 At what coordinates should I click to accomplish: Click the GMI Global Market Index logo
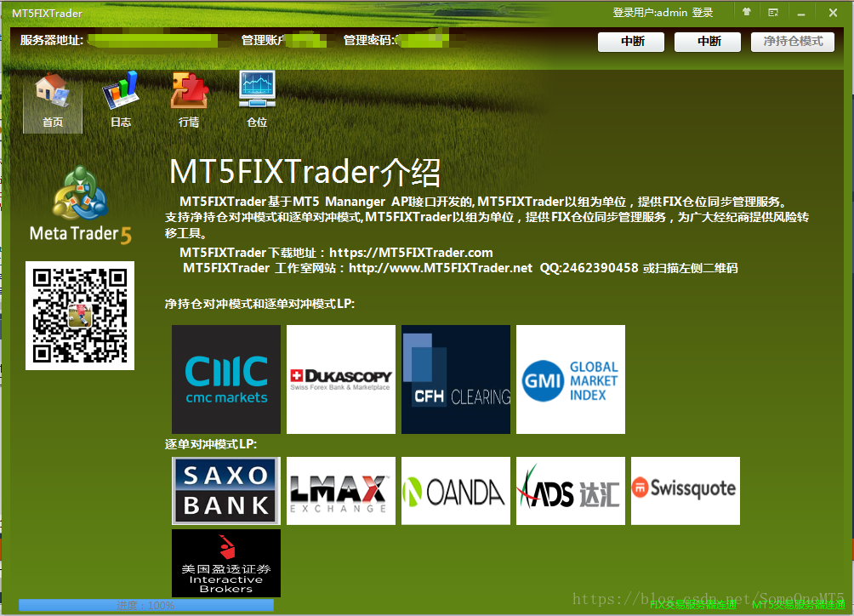571,379
